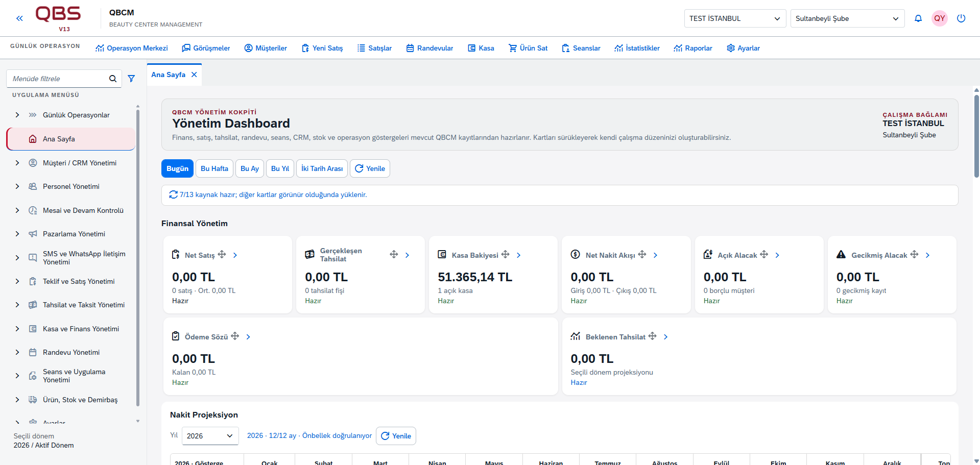Open Randevular menu item
Image resolution: width=980 pixels, height=465 pixels.
429,48
